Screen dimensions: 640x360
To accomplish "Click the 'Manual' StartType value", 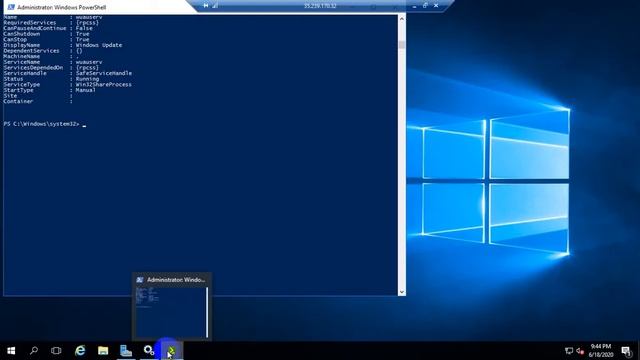I will (x=86, y=90).
